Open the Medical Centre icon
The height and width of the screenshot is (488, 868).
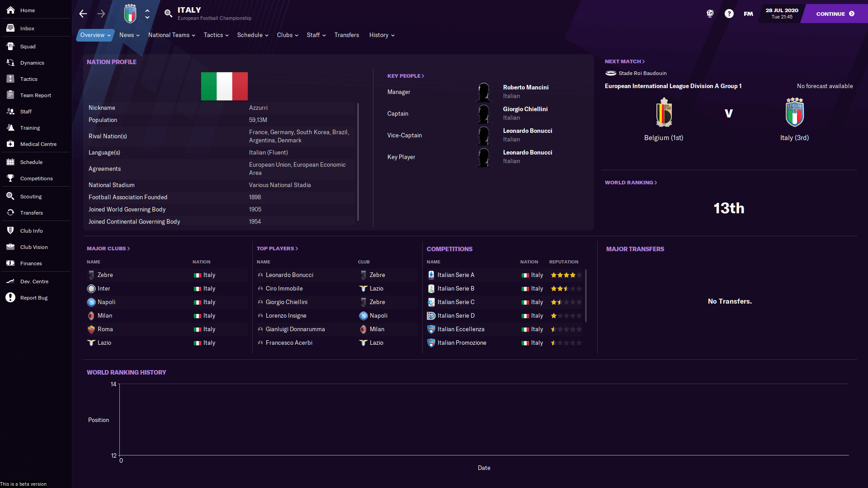click(10, 144)
